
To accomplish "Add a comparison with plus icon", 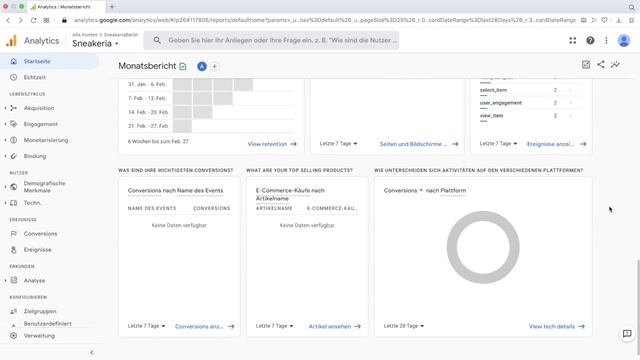I will click(x=214, y=66).
